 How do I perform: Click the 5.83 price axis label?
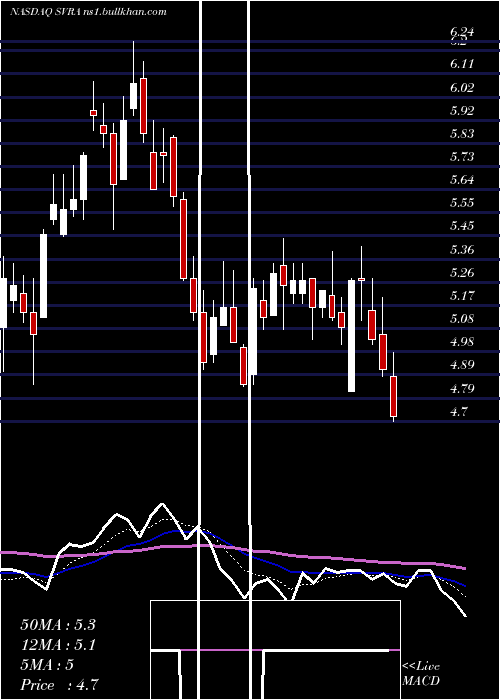462,134
